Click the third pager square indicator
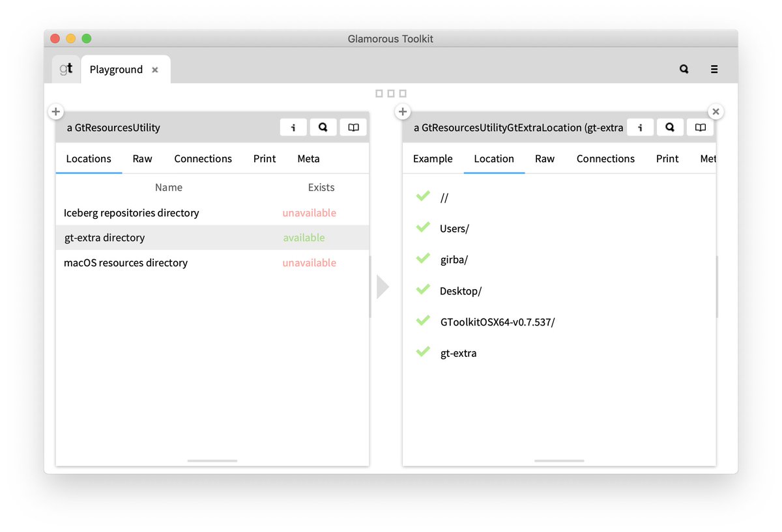 click(403, 94)
